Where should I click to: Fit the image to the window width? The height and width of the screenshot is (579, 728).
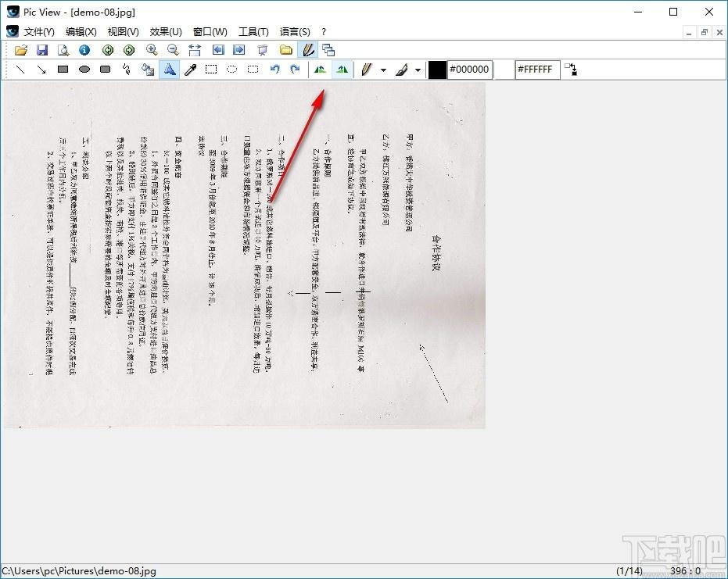(195, 50)
